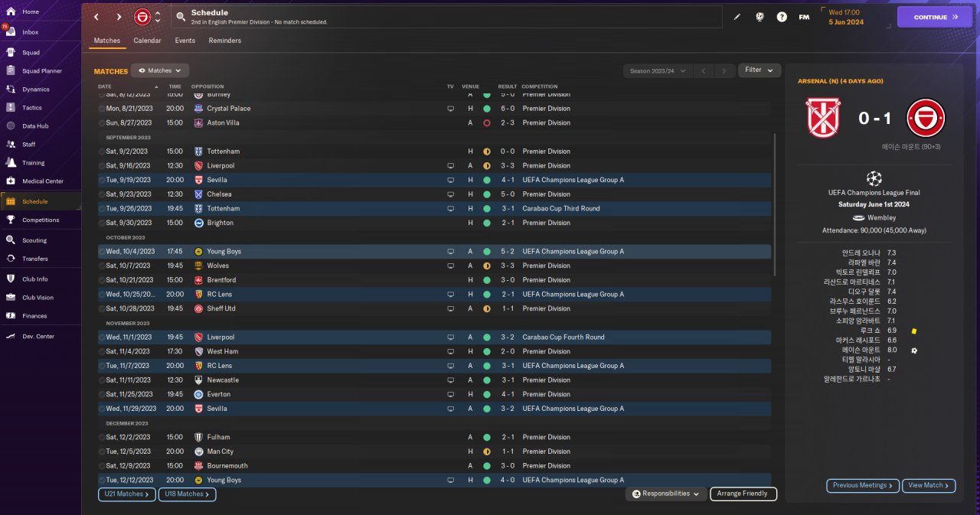Viewport: 980px width, 515px height.
Task: Switch to the Events tab
Action: pyautogui.click(x=185, y=41)
